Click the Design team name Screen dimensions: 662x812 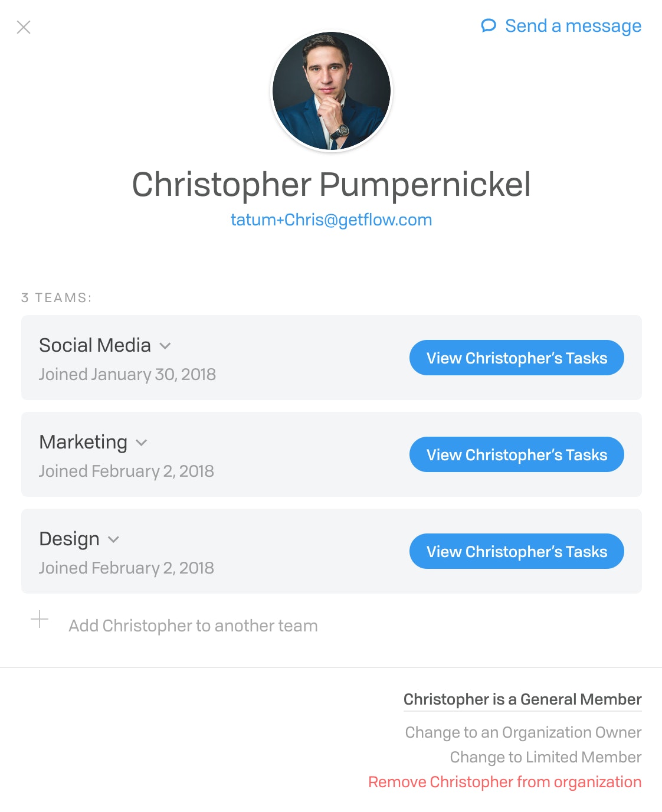point(69,539)
